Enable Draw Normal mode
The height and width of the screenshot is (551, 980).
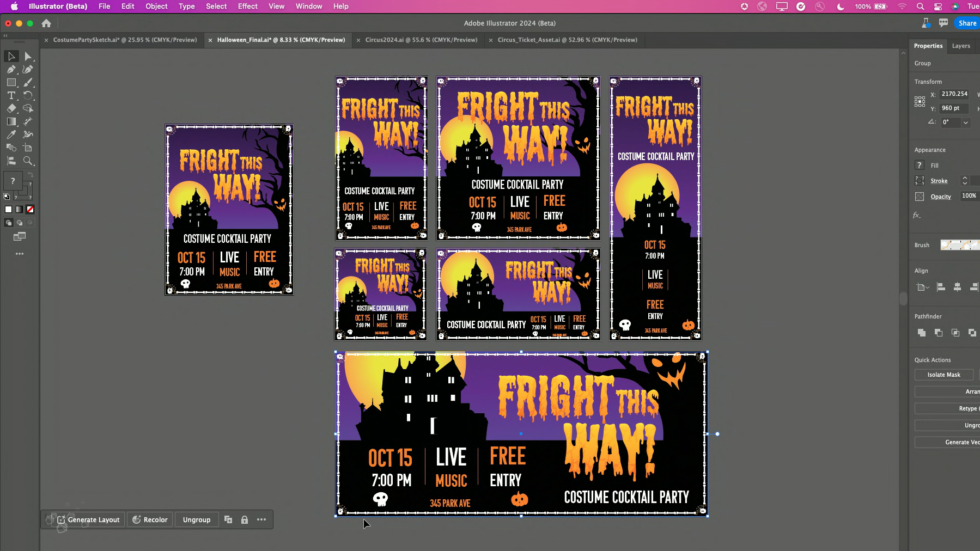click(8, 223)
